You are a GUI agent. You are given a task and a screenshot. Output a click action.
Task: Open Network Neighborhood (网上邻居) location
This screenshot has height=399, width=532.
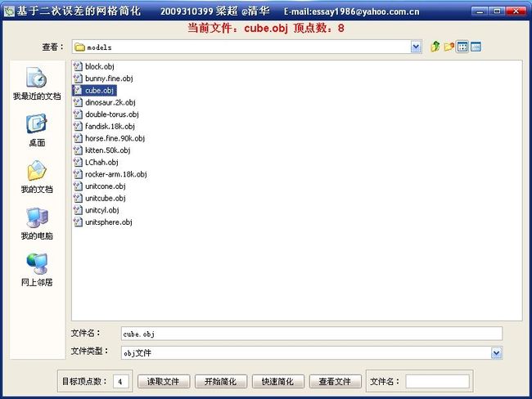[x=37, y=270]
